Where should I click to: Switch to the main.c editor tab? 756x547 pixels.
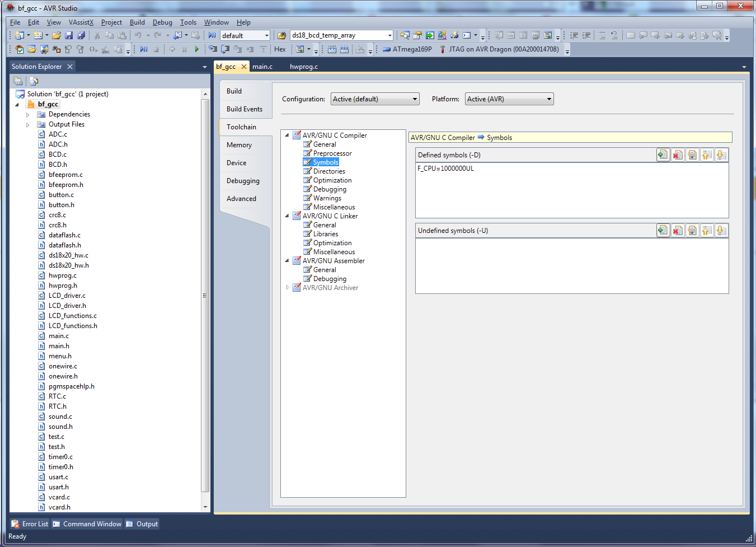(x=262, y=67)
